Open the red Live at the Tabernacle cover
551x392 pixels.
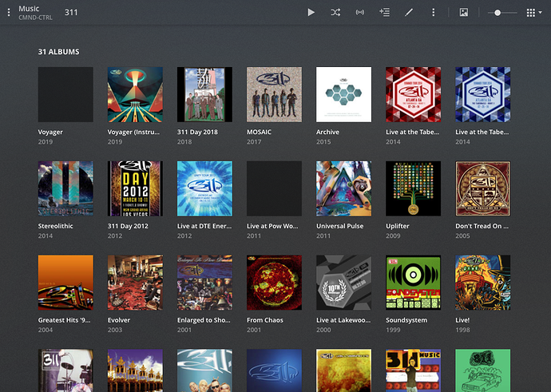pos(414,94)
